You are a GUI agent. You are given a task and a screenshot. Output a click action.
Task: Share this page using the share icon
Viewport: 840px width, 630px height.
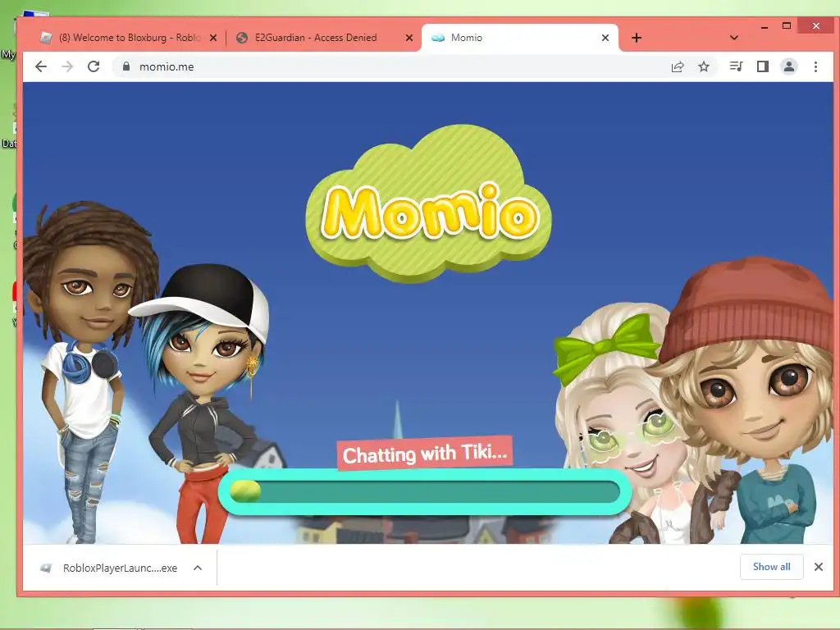coord(678,66)
